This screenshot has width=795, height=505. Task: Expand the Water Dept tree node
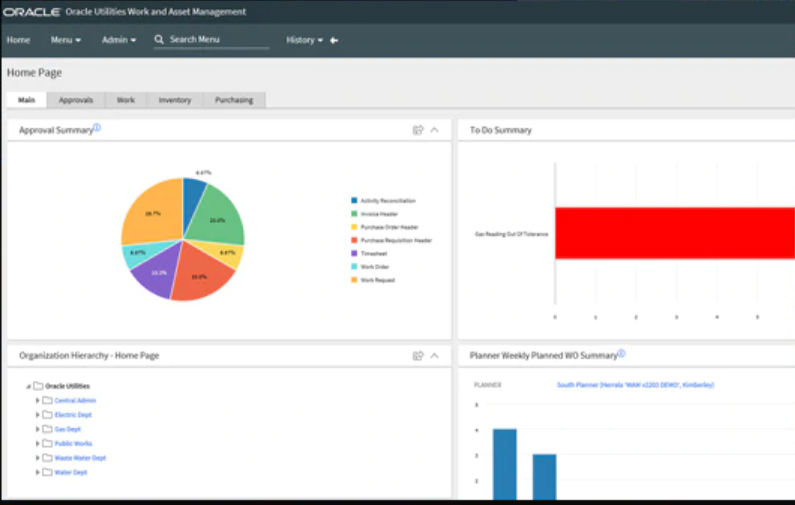tap(38, 472)
